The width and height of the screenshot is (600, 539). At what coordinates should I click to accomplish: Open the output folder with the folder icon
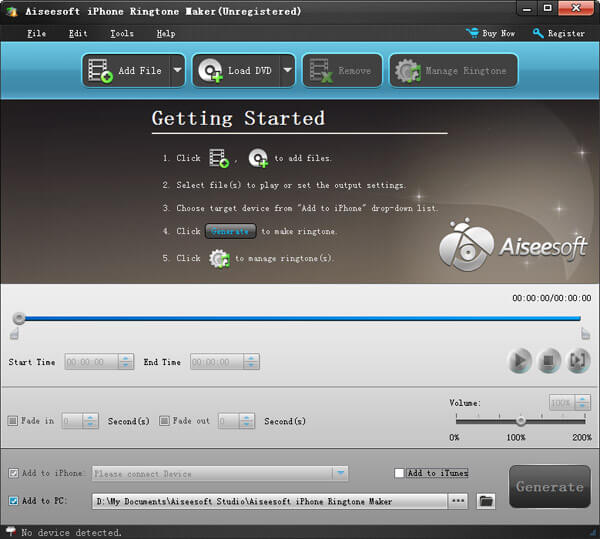pos(486,501)
